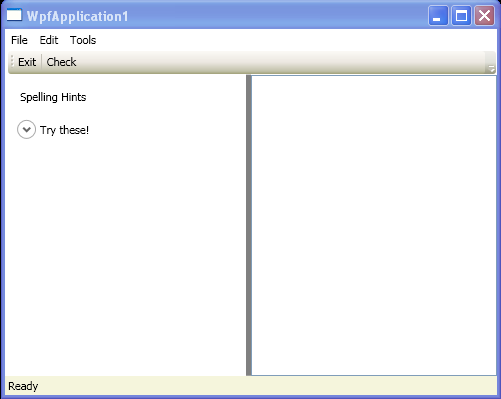Click the Exit toolbar button

[27, 62]
